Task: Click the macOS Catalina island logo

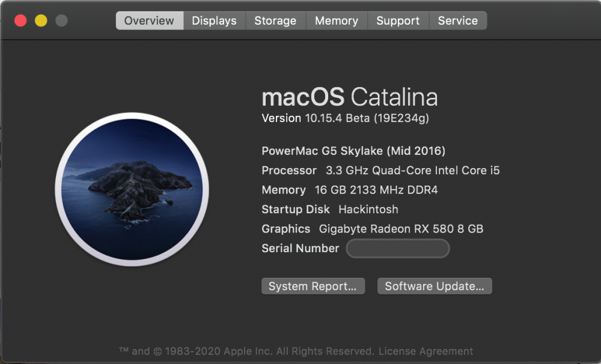Action: tap(132, 189)
